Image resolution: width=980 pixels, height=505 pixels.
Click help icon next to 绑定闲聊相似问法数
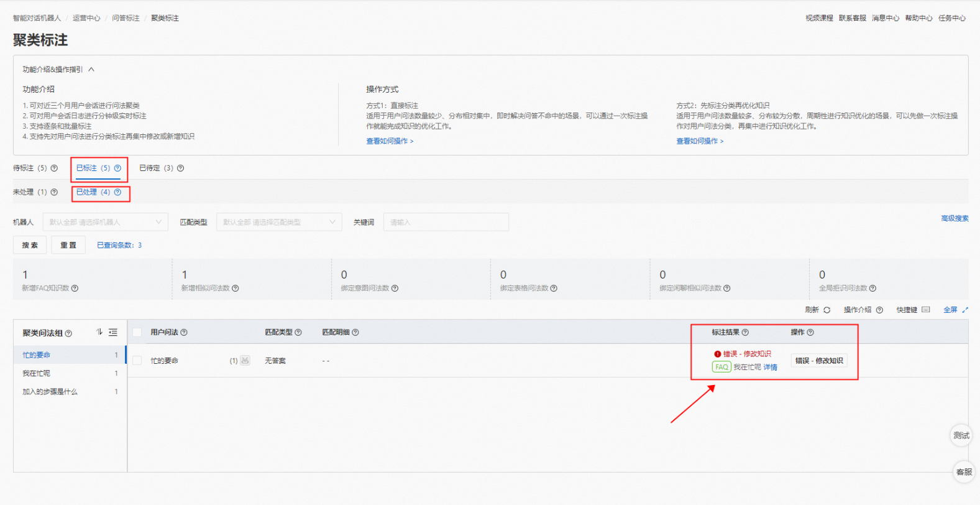click(727, 288)
